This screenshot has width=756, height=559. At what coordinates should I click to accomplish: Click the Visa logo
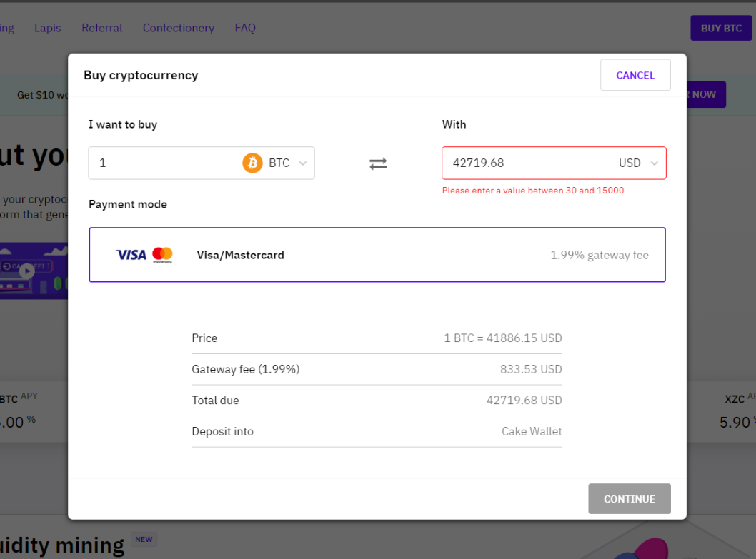(x=131, y=255)
